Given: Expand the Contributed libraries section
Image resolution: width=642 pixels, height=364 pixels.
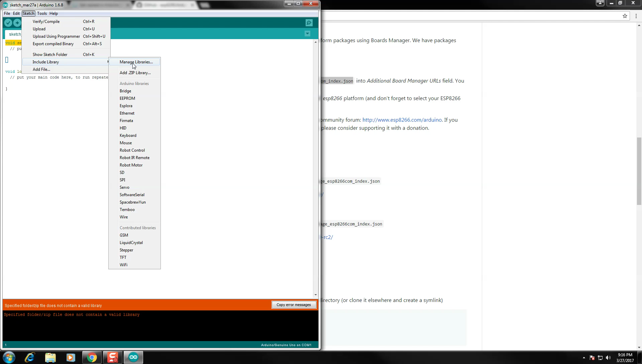Looking at the screenshot, I should tap(137, 227).
